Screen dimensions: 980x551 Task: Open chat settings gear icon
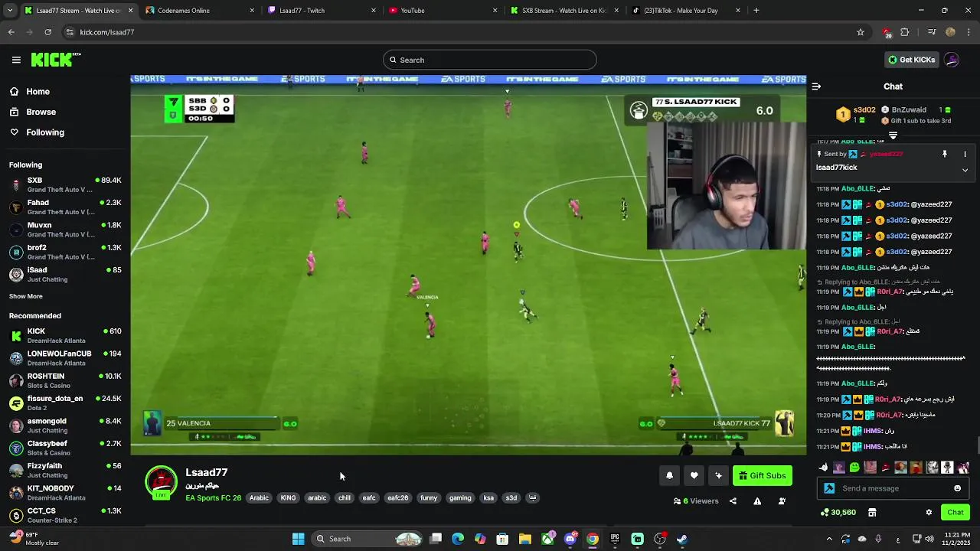coord(929,512)
